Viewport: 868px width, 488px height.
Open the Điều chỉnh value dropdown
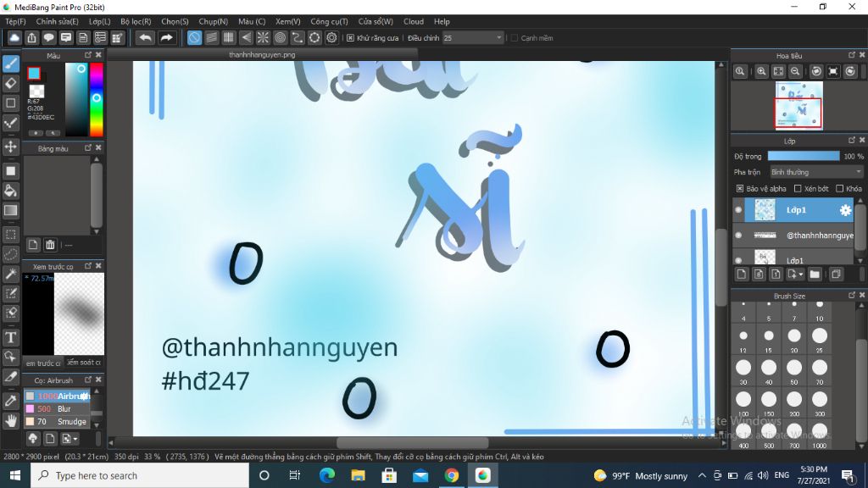click(x=473, y=37)
